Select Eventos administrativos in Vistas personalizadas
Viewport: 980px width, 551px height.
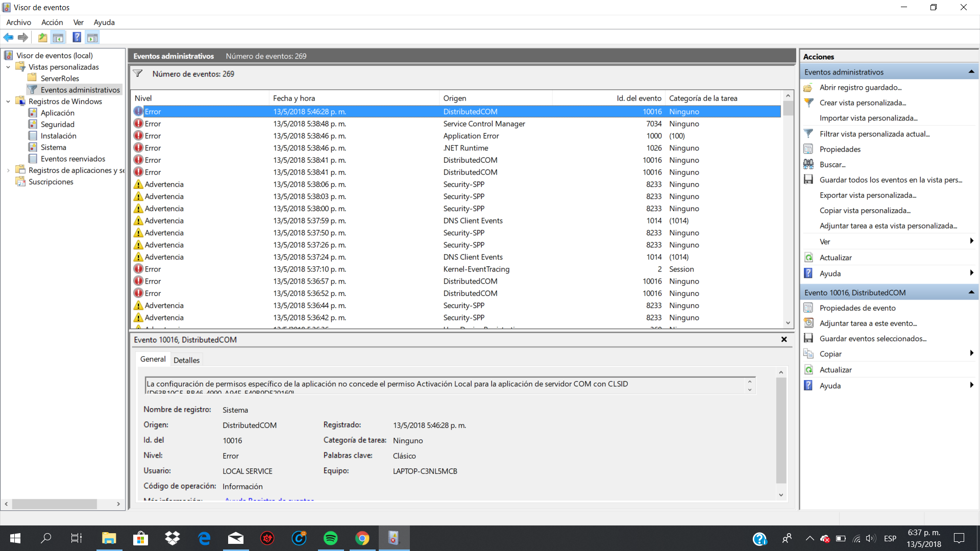click(x=80, y=89)
